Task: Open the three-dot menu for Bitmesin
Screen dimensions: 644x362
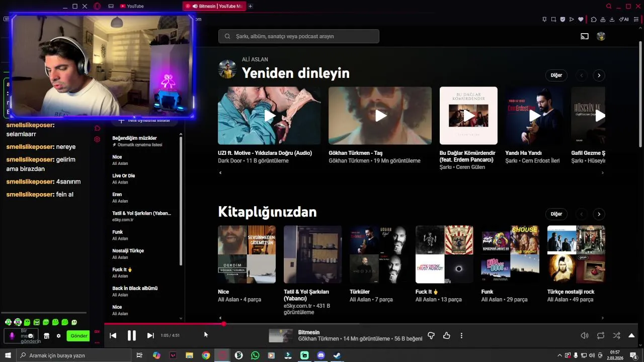Action: [461, 335]
